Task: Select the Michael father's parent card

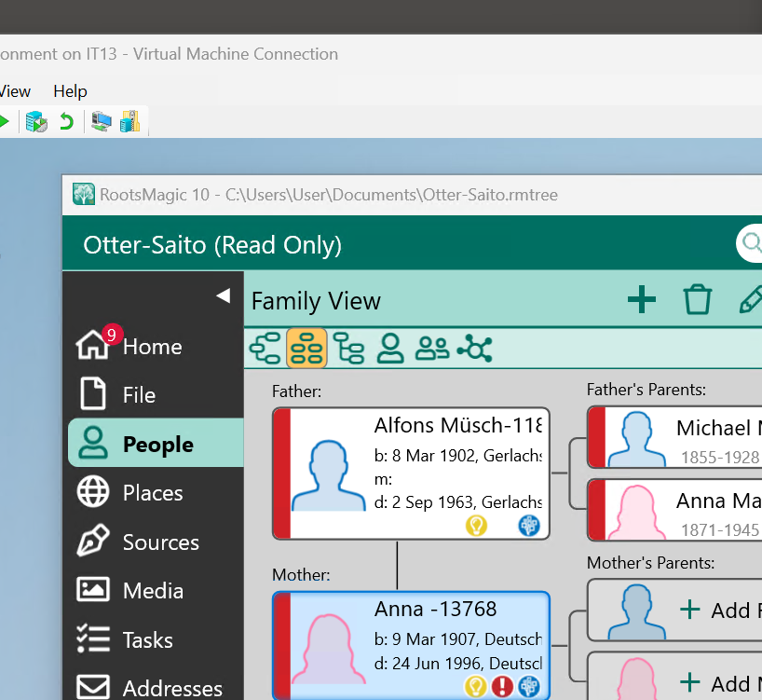Action: (680, 438)
